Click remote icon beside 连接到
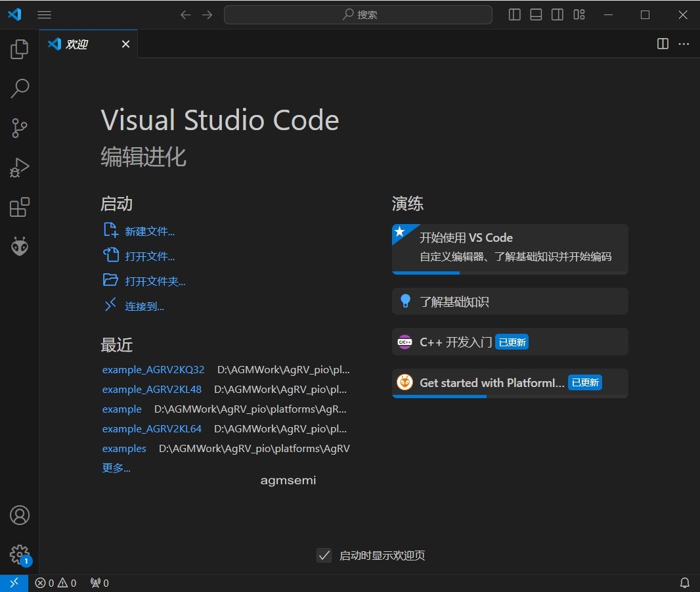 click(110, 304)
